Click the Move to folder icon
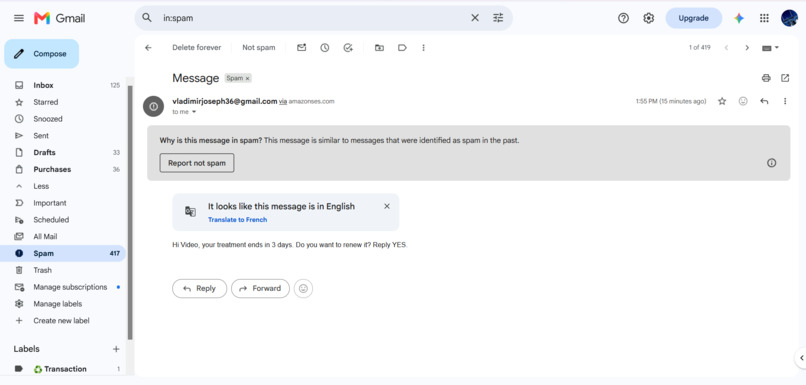Image resolution: width=806 pixels, height=385 pixels. 379,48
